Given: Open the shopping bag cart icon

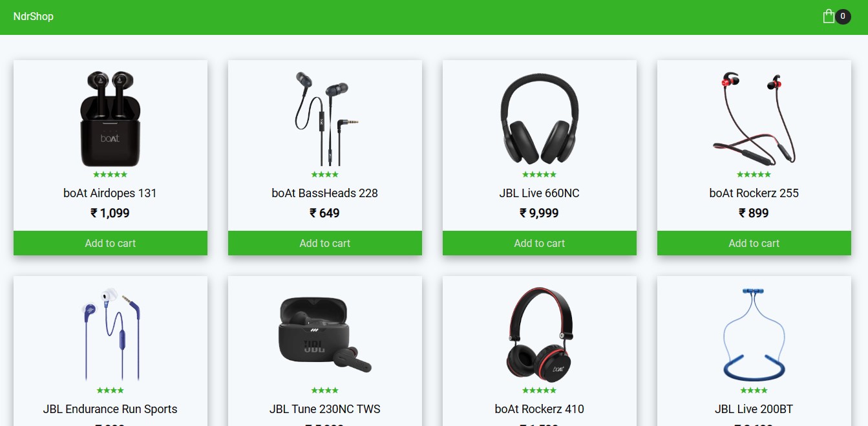Looking at the screenshot, I should click(829, 16).
